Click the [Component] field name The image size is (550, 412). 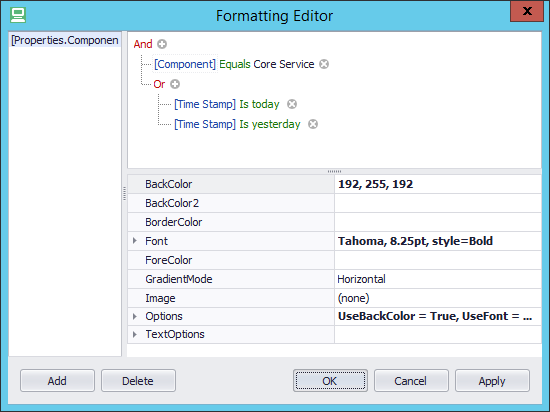click(185, 64)
